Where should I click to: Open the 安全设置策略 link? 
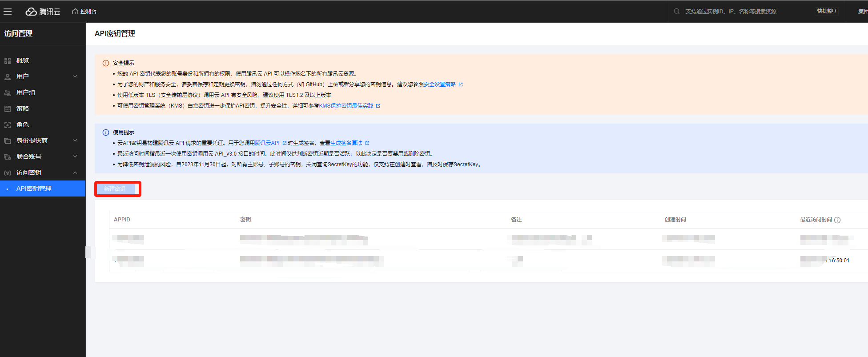coord(439,84)
